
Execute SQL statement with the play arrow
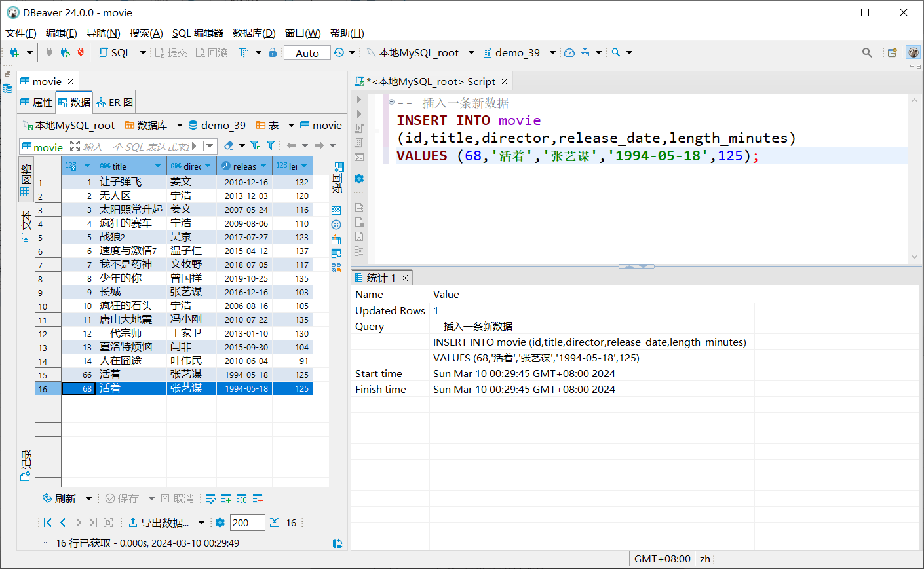point(359,100)
